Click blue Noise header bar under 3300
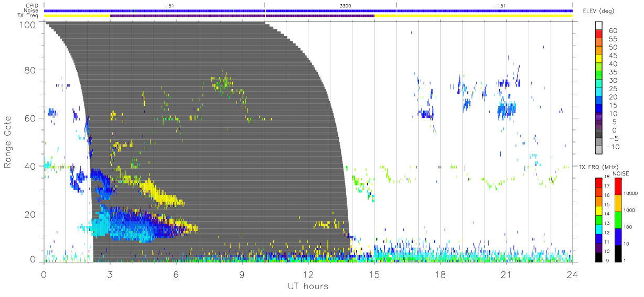The height and width of the screenshot is (297, 644). tap(330, 10)
